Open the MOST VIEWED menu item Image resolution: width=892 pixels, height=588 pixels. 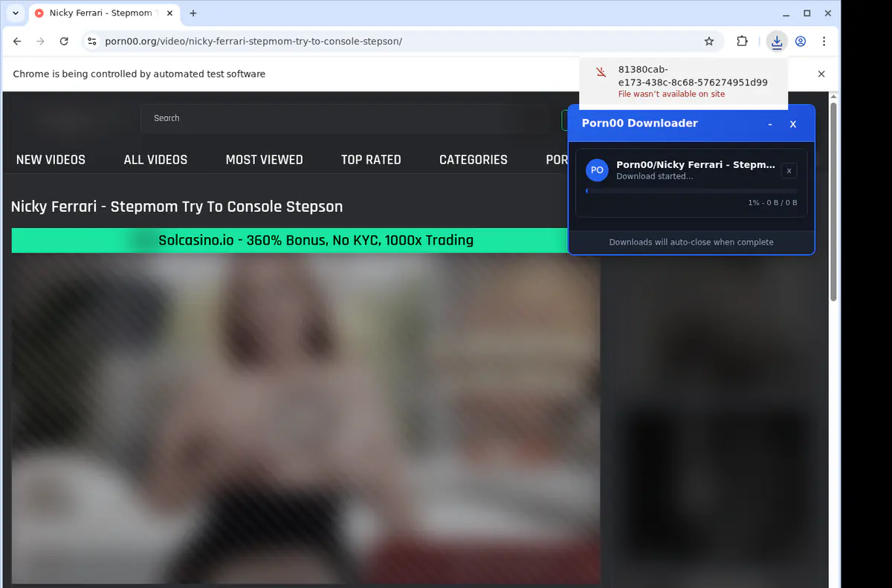[x=264, y=160]
